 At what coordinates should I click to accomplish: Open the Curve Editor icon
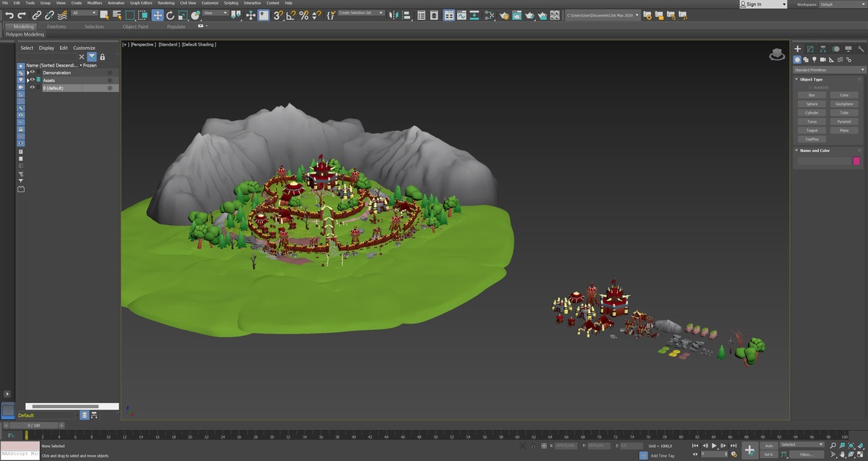click(461, 14)
